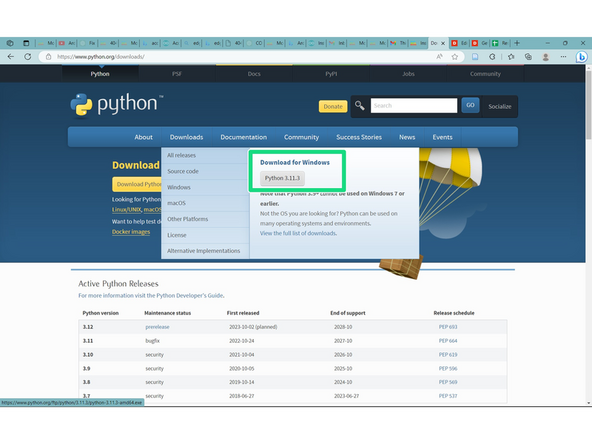The image size is (592, 444).
Task: Add page to favorites with star icon
Action: pos(455,57)
